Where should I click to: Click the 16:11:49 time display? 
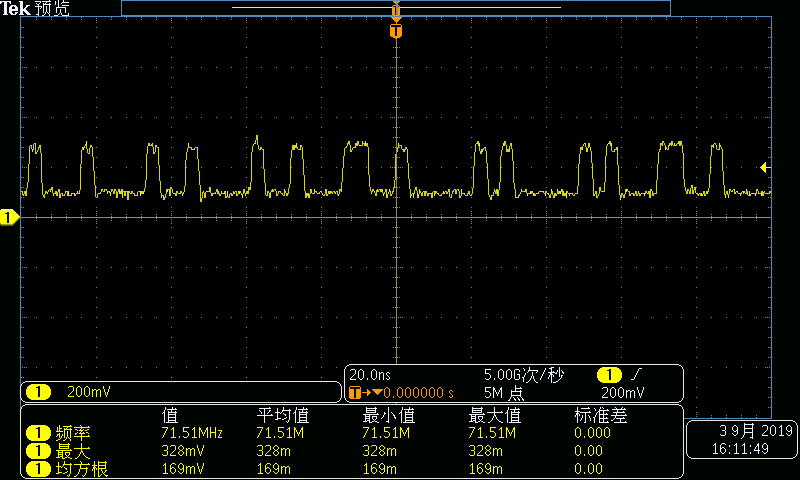coord(740,449)
